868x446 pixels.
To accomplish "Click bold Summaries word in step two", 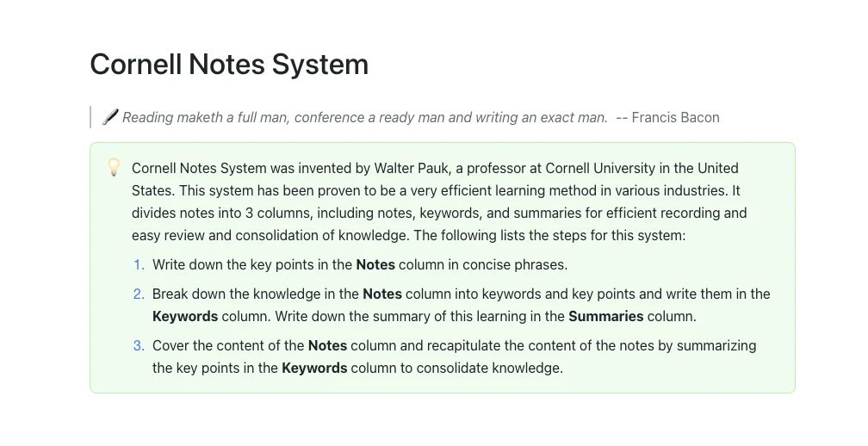I will click(x=605, y=317).
